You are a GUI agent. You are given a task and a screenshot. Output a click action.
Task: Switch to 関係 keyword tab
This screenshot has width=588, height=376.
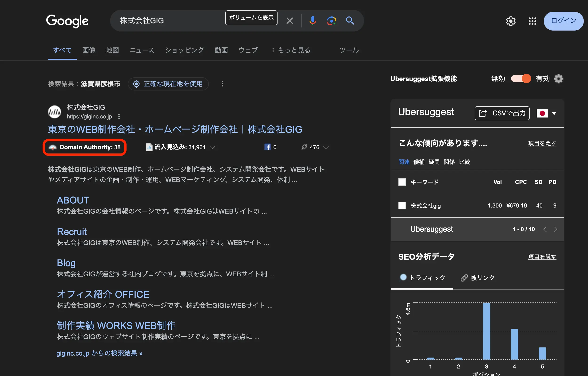click(x=449, y=162)
